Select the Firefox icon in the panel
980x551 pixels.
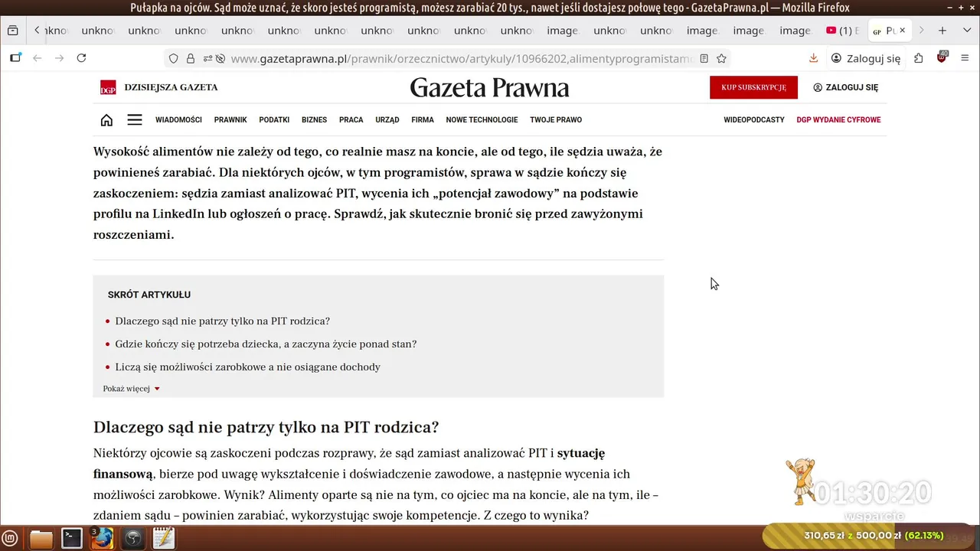(x=102, y=539)
